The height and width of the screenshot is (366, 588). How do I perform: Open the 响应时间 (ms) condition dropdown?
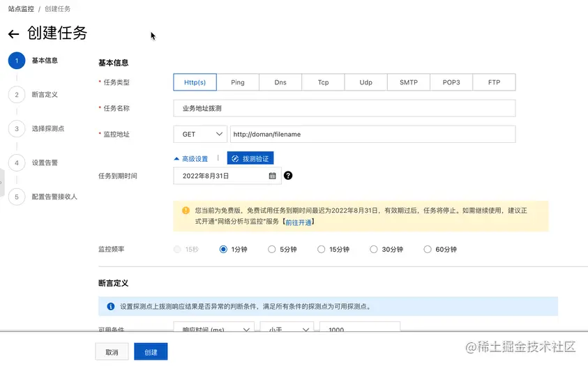click(x=213, y=327)
